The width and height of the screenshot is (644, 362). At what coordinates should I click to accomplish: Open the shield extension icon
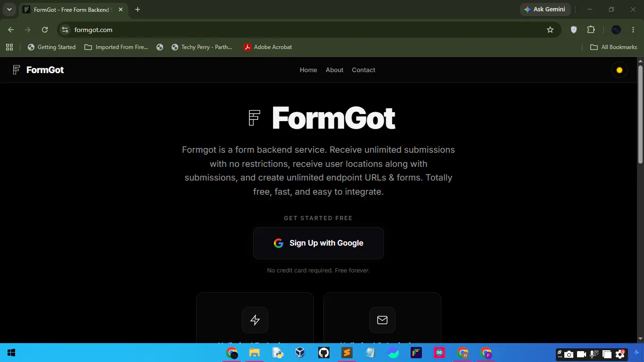click(574, 30)
